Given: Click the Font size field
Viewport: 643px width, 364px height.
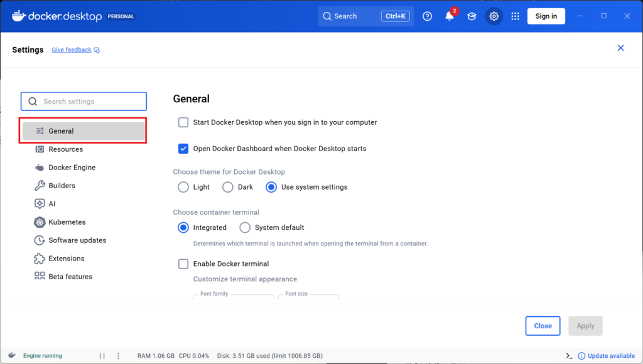Looking at the screenshot, I should coord(308,297).
